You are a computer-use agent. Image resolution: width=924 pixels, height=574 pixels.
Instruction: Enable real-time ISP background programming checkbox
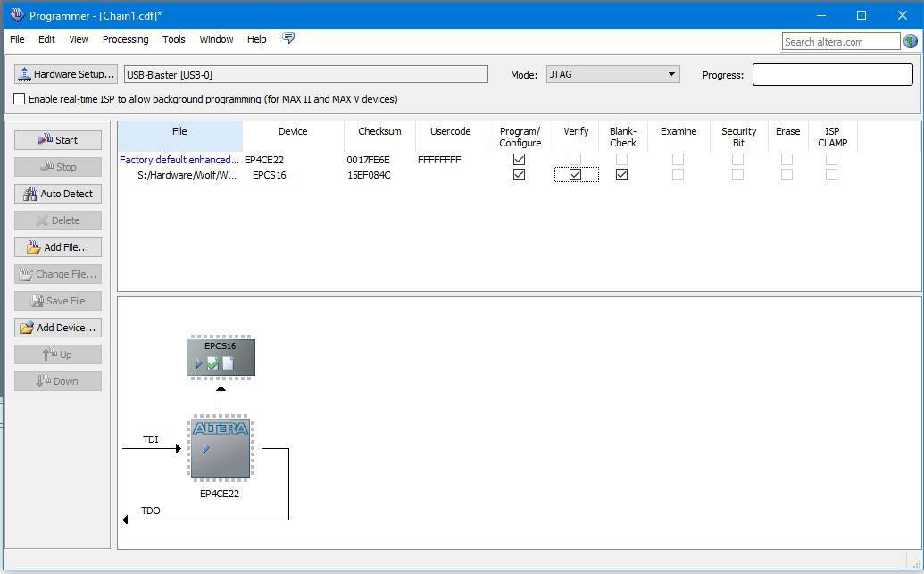coord(20,99)
